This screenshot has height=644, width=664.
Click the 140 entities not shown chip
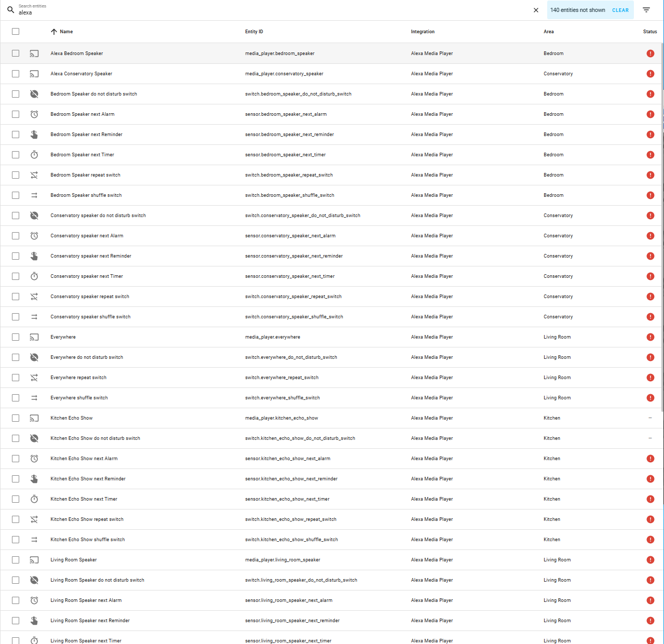577,10
